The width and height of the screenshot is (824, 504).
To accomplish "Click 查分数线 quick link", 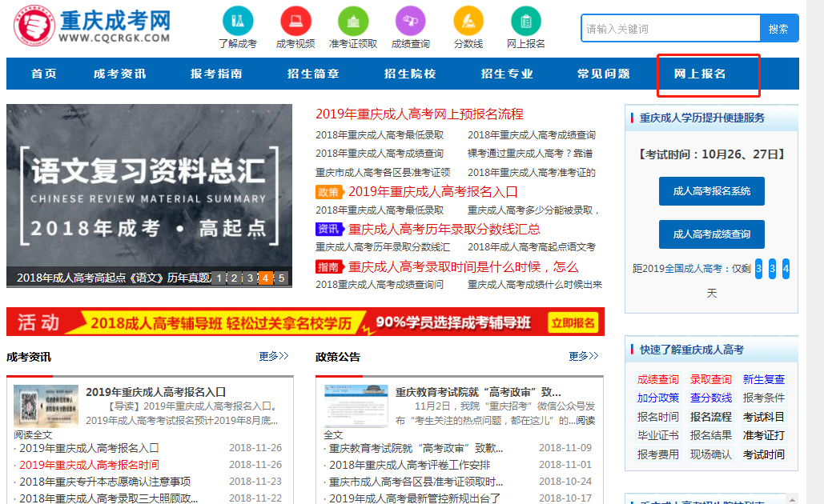I will [710, 398].
